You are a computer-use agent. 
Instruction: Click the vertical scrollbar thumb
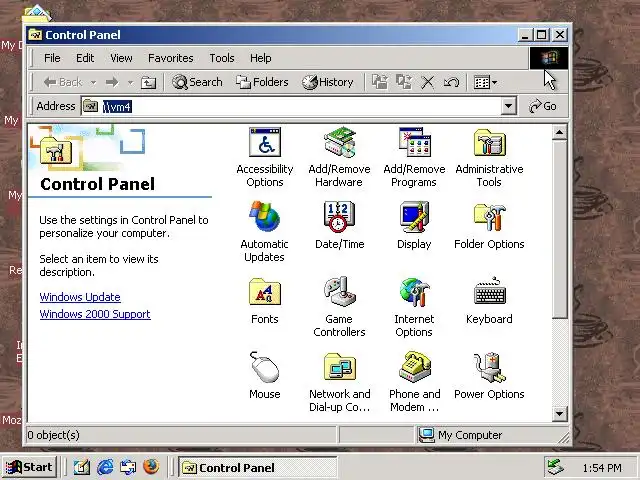point(560,229)
